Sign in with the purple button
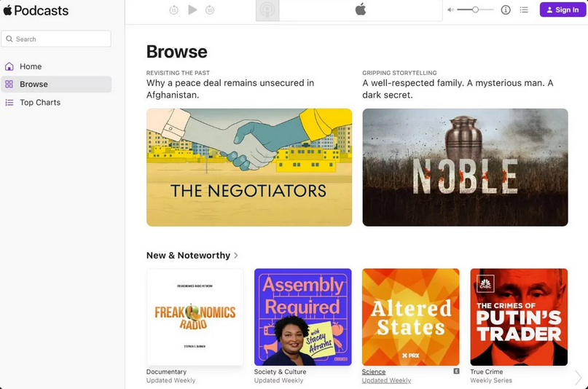This screenshot has height=389, width=588. [562, 9]
